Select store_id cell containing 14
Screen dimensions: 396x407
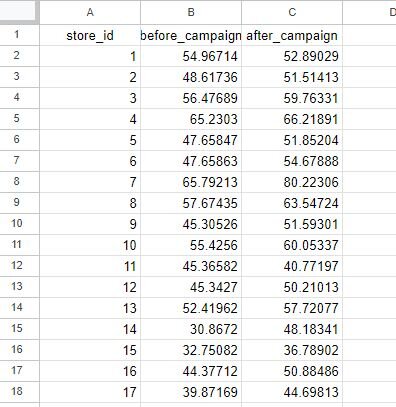pyautogui.click(x=90, y=329)
